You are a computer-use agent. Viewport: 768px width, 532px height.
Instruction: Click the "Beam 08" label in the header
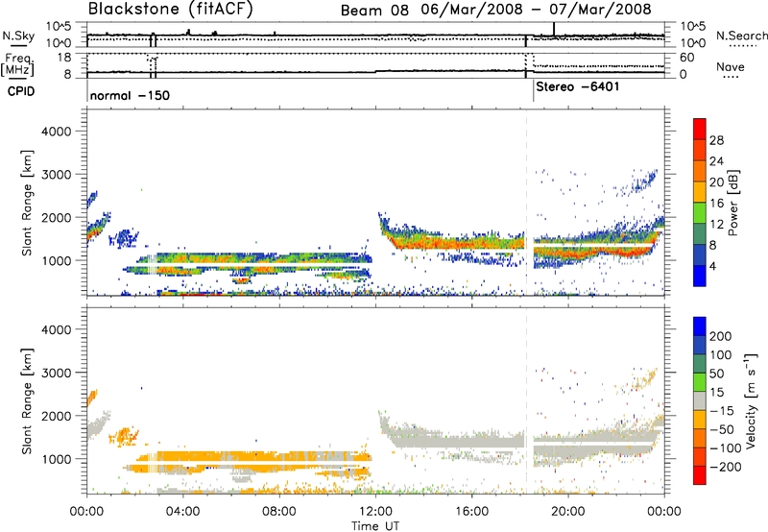(374, 10)
